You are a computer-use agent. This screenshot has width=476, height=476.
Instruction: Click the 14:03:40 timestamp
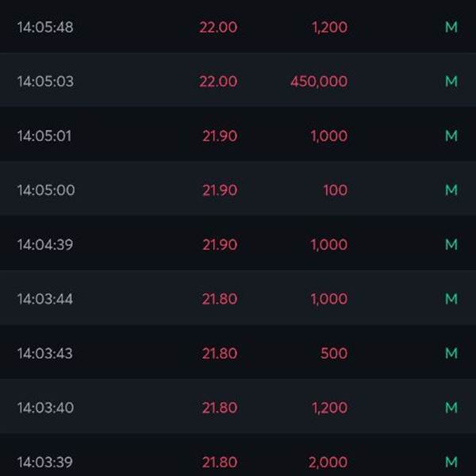tap(45, 408)
